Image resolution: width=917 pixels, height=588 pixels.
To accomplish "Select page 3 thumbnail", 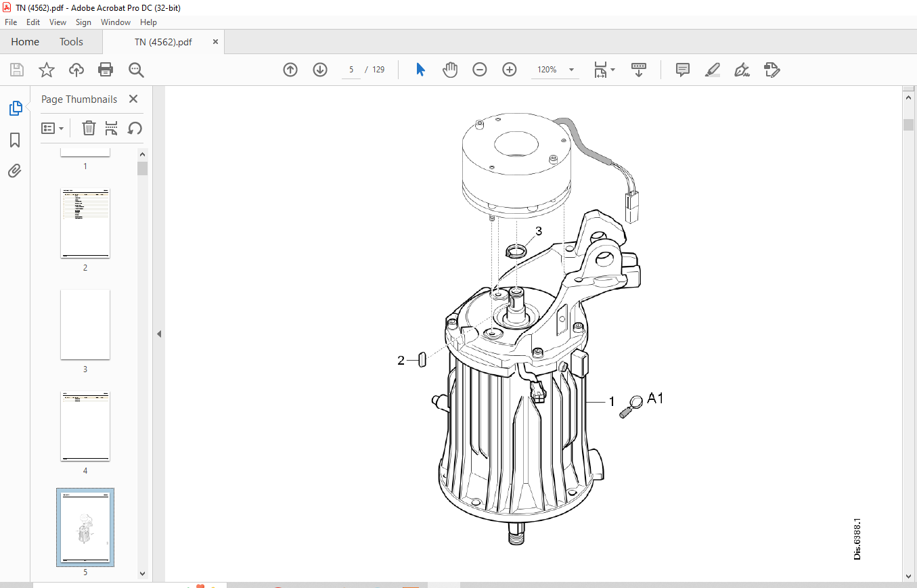I will click(x=85, y=325).
